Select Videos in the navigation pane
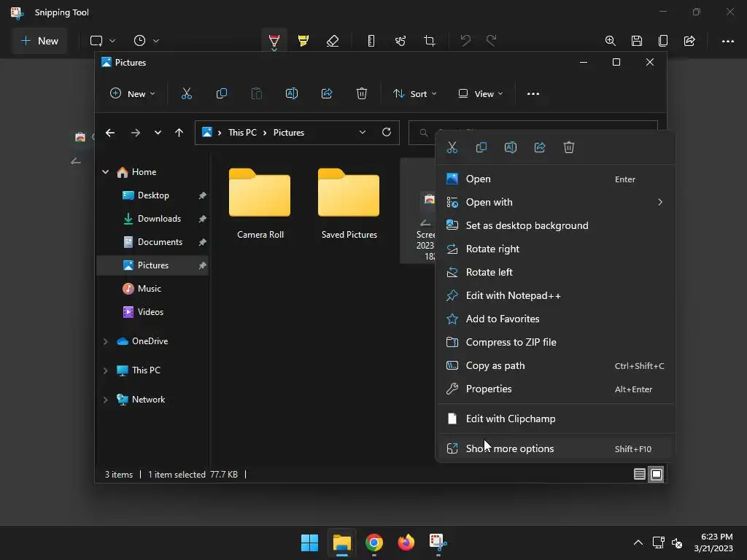 click(x=153, y=312)
